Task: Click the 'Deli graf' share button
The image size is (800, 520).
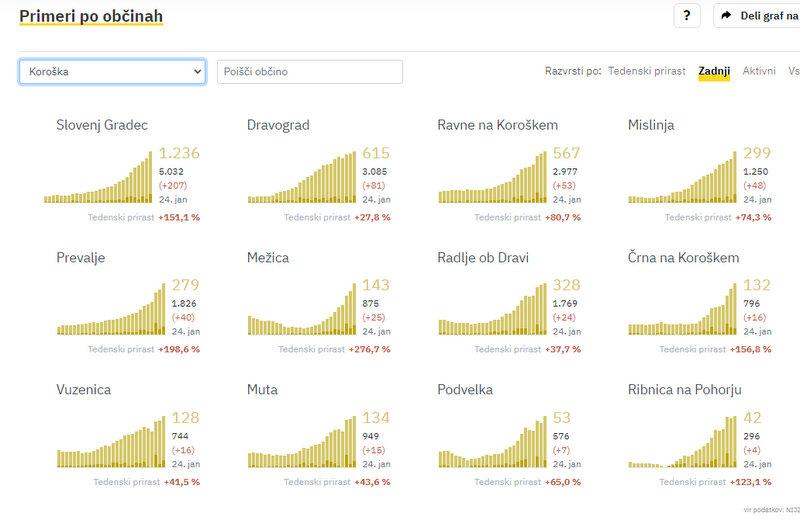Action: click(768, 17)
